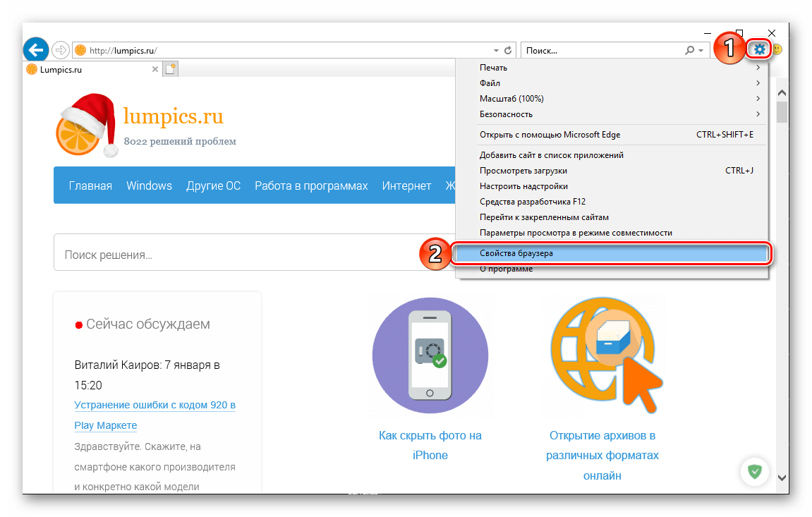Expand the Печать submenu

pos(758,68)
